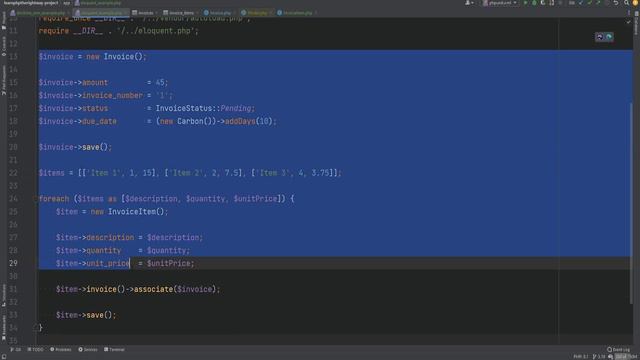This screenshot has width=640, height=360.
Task: Click '$description' value on line 27
Action: point(173,238)
